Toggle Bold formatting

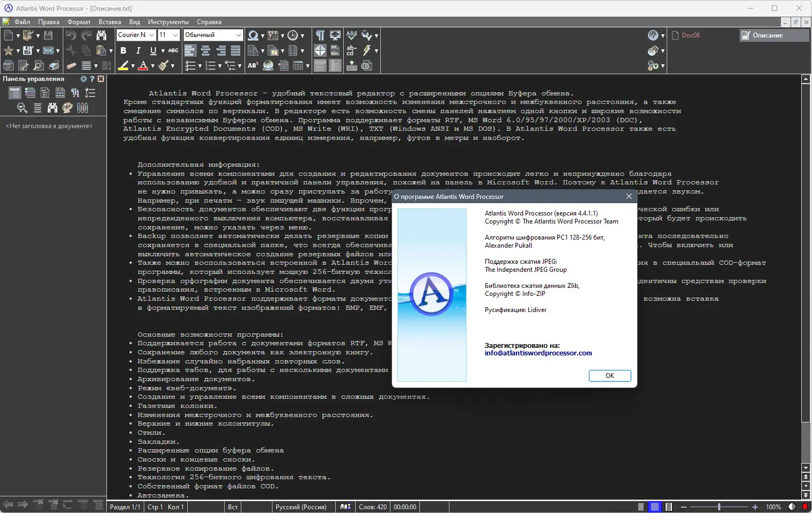click(123, 50)
